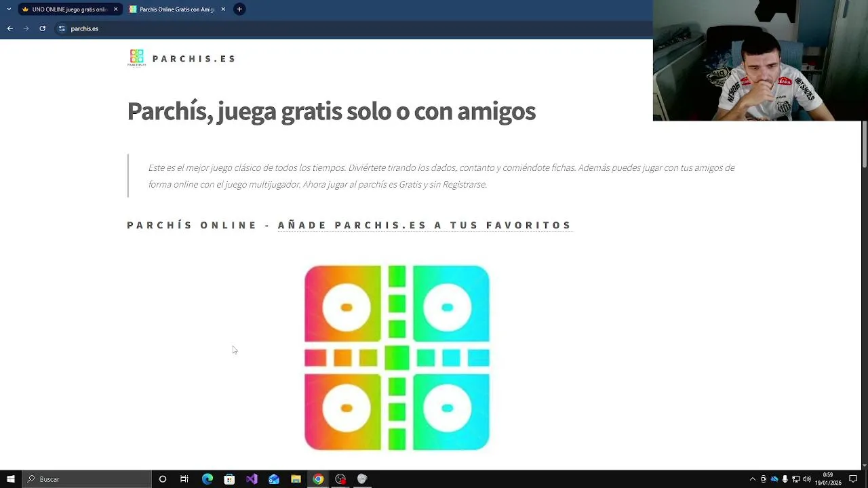This screenshot has height=488, width=868.
Task: Open the Windows Start menu
Action: [10, 479]
